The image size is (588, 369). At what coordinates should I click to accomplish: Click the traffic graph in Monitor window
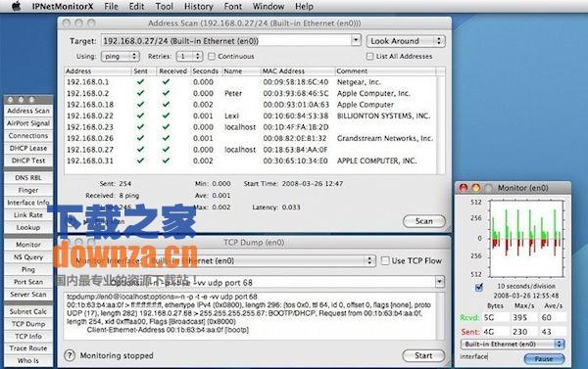526,239
